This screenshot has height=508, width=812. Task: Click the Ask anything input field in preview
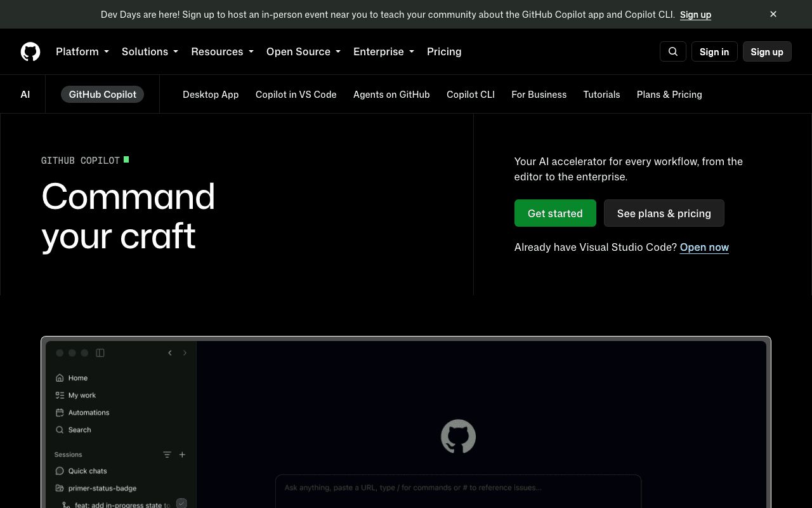click(x=458, y=491)
